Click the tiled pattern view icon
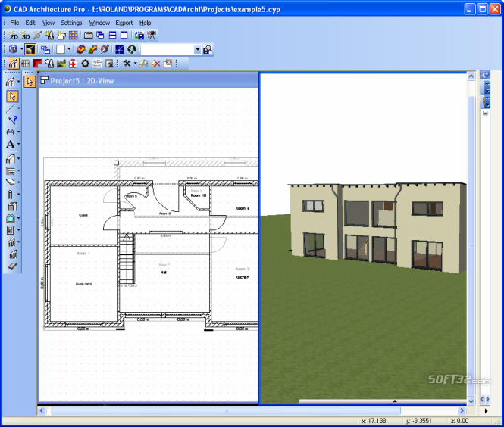Image resolution: width=504 pixels, height=427 pixels. (x=74, y=36)
